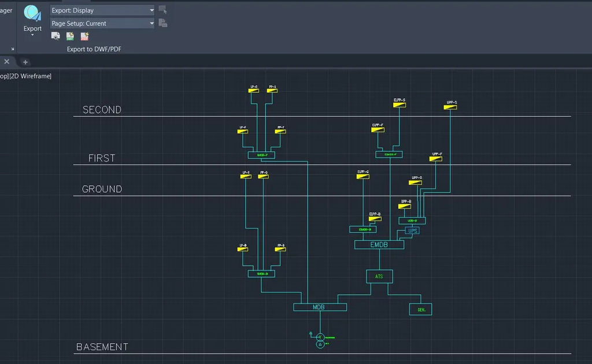Select the UPP-S yellow panel symbol

point(450,107)
